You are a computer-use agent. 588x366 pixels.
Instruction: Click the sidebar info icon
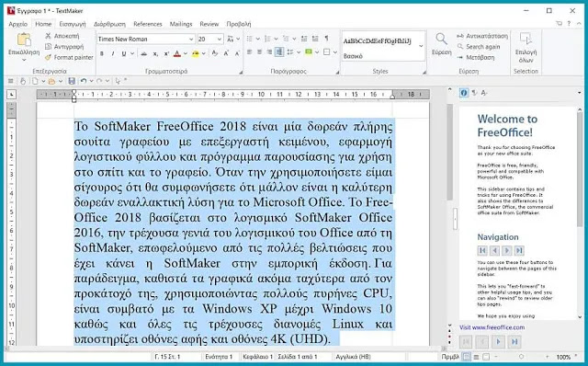(464, 93)
